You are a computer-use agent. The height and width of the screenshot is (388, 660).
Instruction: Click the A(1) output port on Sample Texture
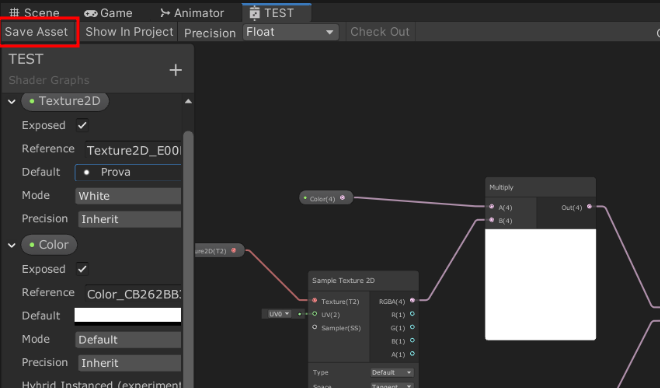point(412,353)
